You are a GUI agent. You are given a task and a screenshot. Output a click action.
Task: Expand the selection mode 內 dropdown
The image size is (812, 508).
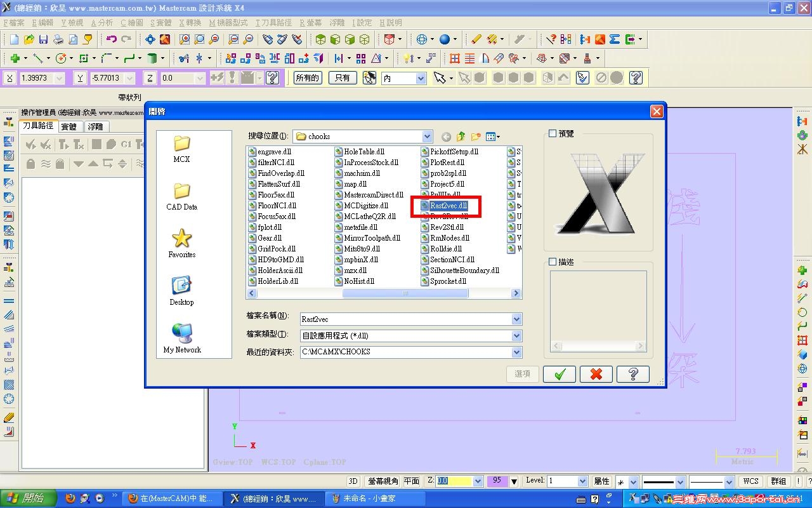point(421,78)
